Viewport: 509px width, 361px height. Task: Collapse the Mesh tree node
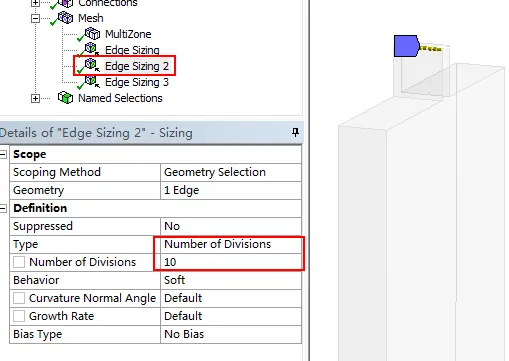click(x=35, y=18)
